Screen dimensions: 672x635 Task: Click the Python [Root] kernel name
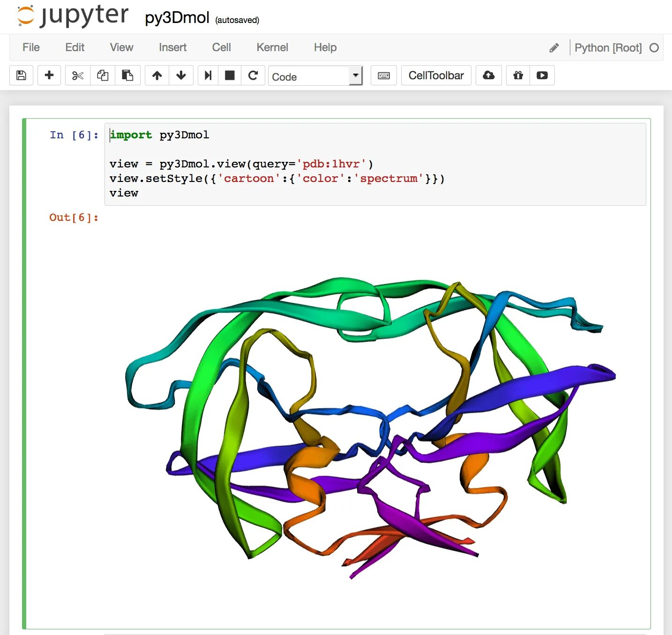coord(608,48)
